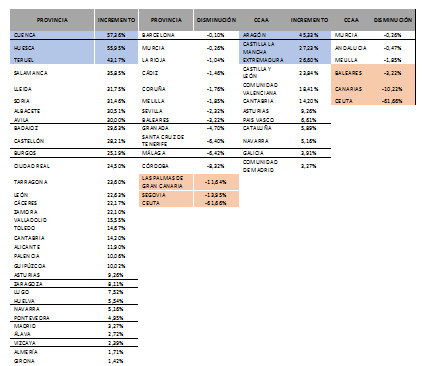Select the BARCELONA decrease cell
This screenshot has height=366, width=423.
click(166, 35)
